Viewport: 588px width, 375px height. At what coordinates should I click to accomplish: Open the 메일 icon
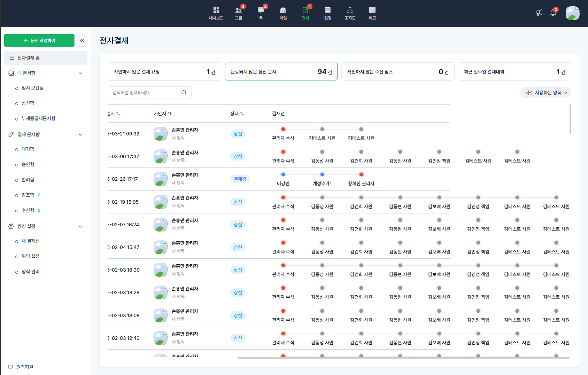click(x=283, y=13)
